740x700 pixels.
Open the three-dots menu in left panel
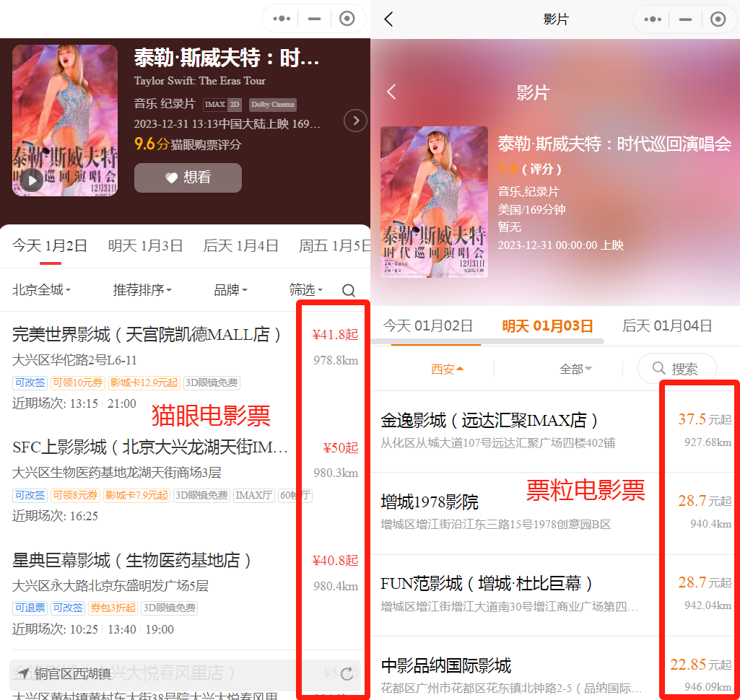(x=282, y=19)
